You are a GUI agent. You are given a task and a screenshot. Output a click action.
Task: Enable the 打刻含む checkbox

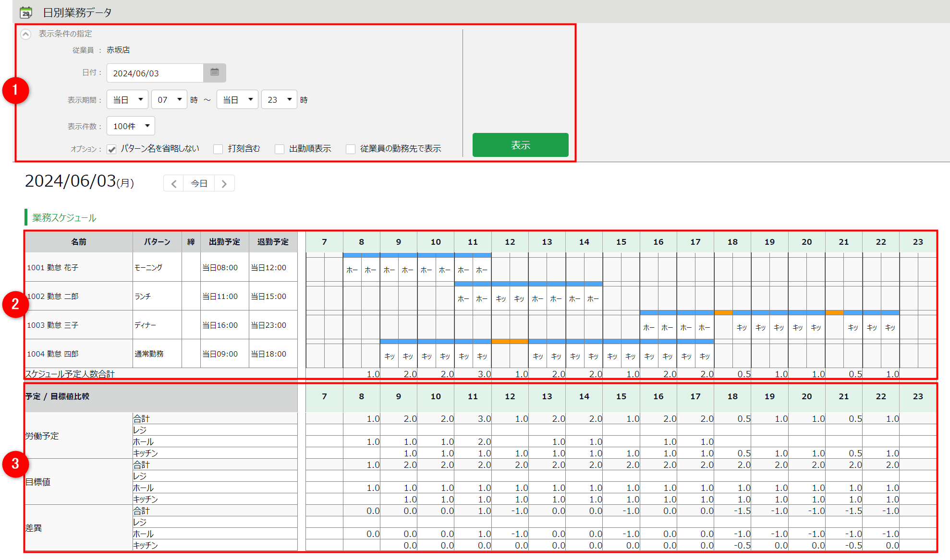coord(218,149)
